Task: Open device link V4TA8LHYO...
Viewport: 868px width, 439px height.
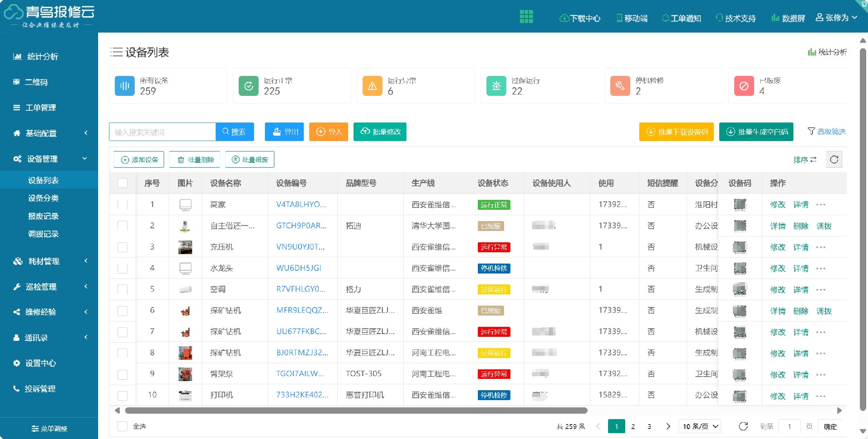Action: 301,204
